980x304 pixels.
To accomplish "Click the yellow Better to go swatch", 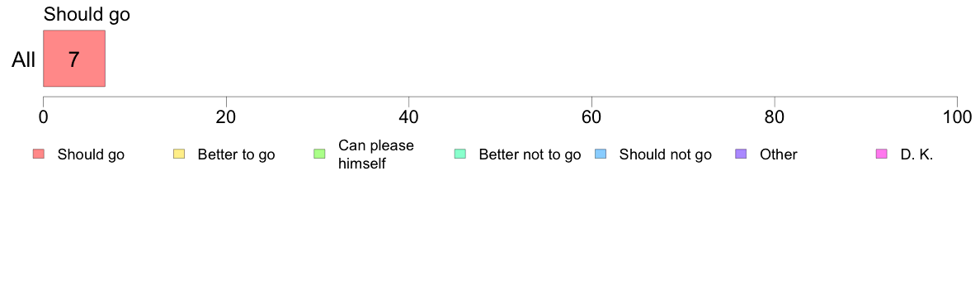I will tap(179, 154).
